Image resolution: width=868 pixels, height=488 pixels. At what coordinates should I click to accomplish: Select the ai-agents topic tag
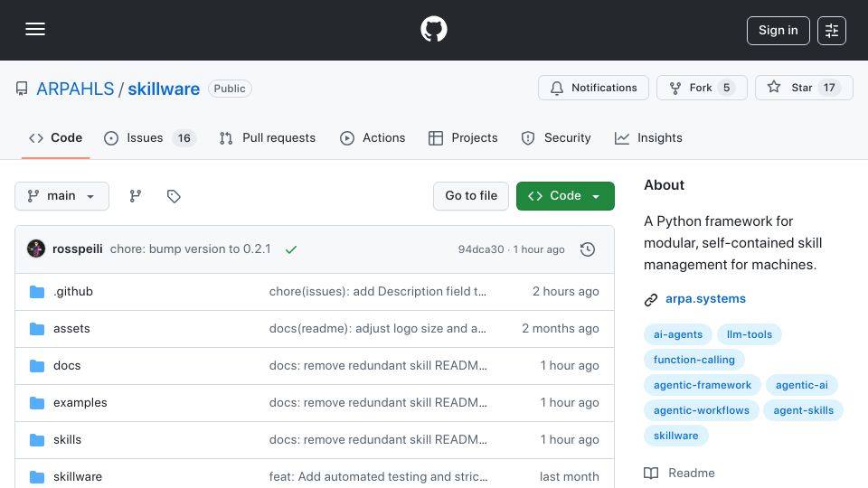(x=677, y=334)
